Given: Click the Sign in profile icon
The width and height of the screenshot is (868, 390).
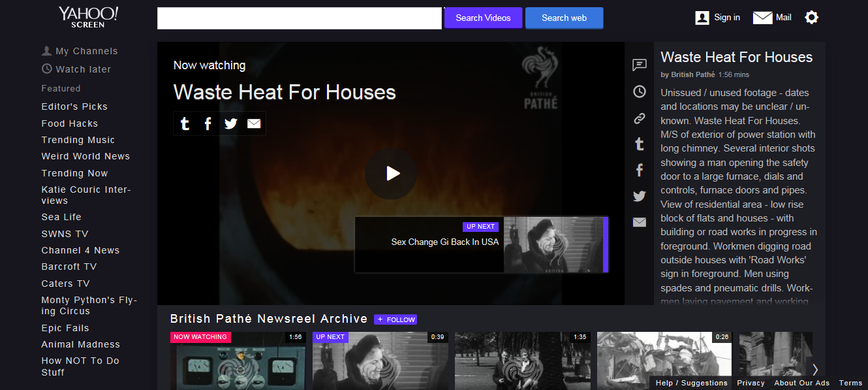Looking at the screenshot, I should pyautogui.click(x=702, y=18).
